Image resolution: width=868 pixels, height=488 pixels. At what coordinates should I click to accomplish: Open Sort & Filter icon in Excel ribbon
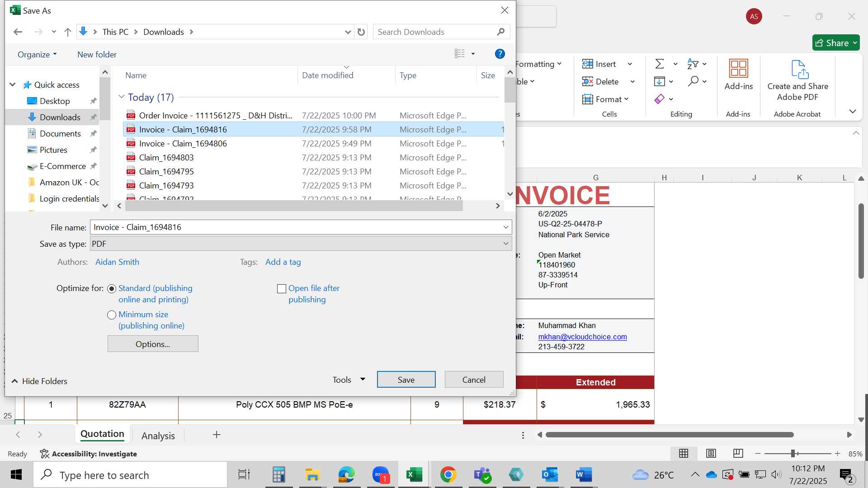click(x=692, y=64)
